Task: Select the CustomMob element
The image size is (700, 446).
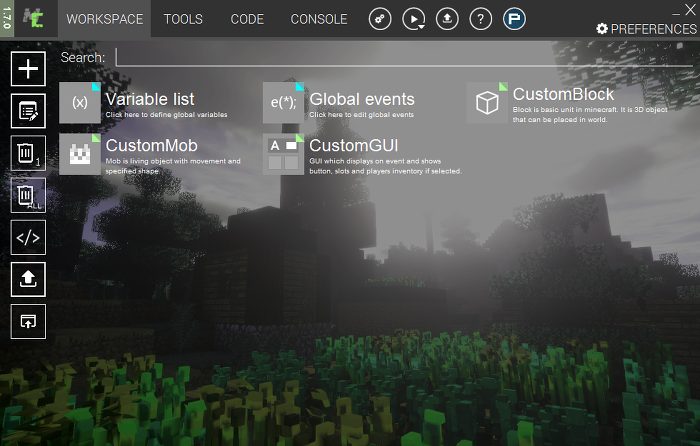Action: (x=150, y=154)
